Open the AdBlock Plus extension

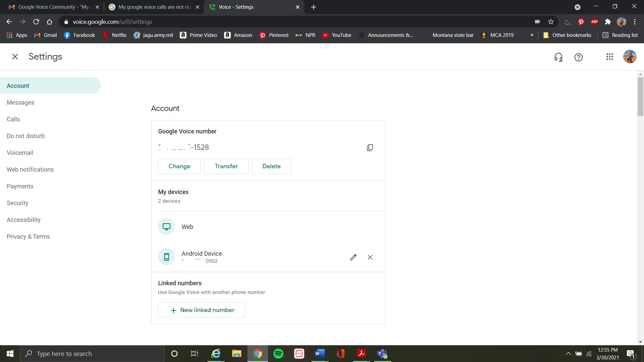point(594,22)
